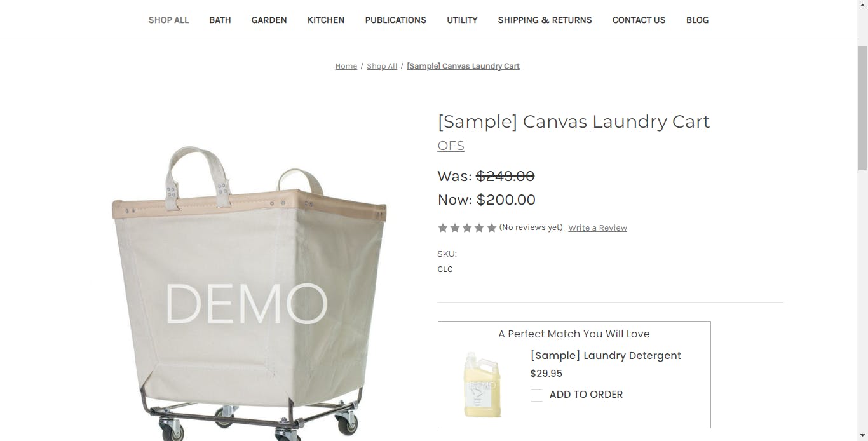
Task: Open the Shipping & Returns page
Action: tap(545, 20)
